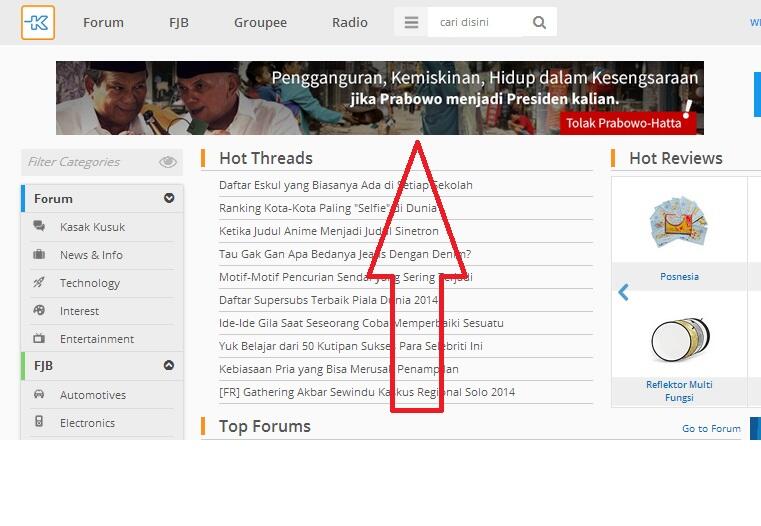Open thread 'Ketika Judul Anime Menjadi Judul Sinetron'

[x=329, y=231]
